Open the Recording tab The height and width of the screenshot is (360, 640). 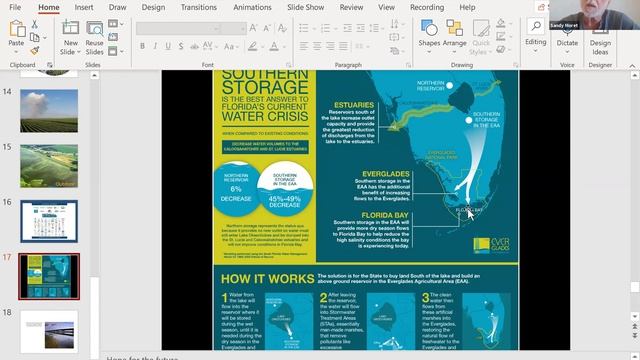(x=427, y=7)
